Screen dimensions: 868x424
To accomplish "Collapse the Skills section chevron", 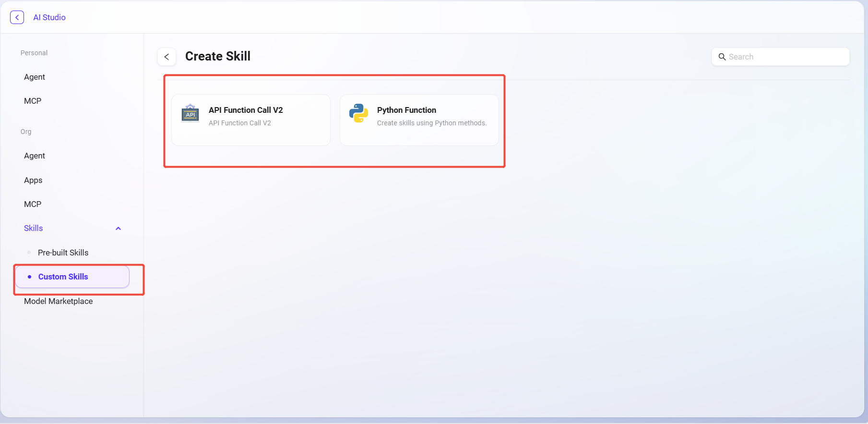I will [x=119, y=229].
